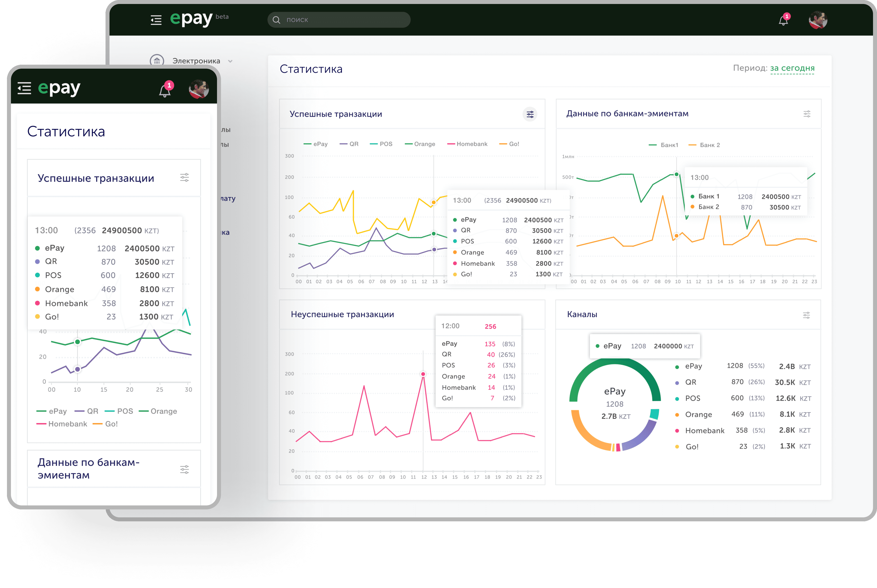Screen dimensions: 877x588
Task: Select POS row in Каналы list
Action: 743,398
